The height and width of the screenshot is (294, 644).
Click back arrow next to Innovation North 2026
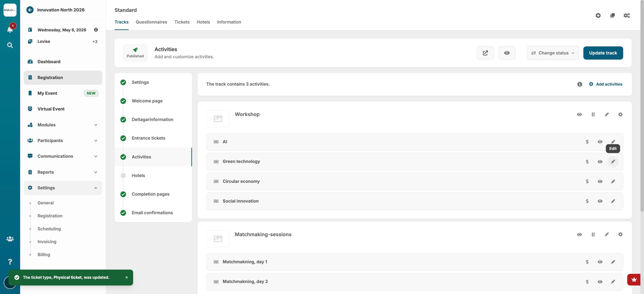[x=30, y=10]
